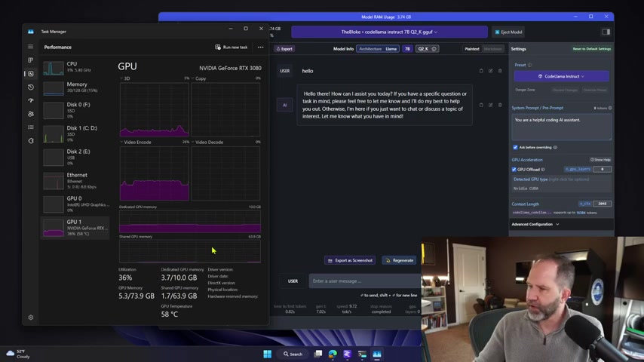The width and height of the screenshot is (644, 362).
Task: Open the Details page in Task Manager
Action: [x=30, y=127]
